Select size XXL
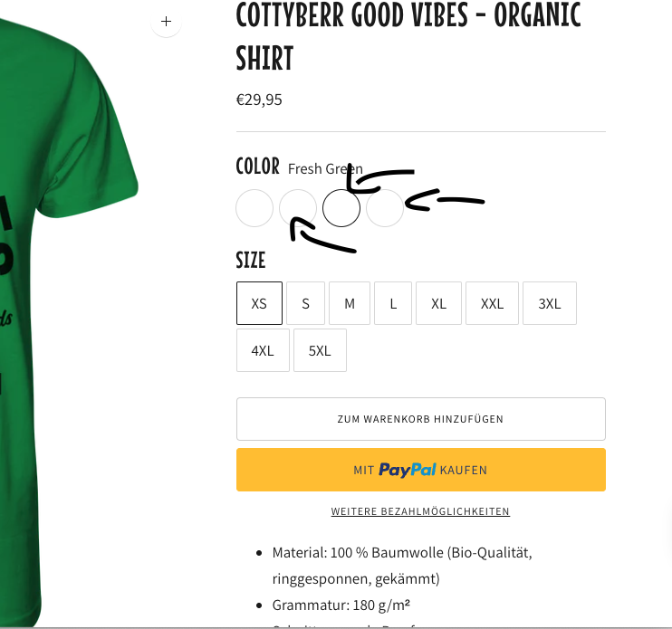Screen dimensions: 672x629 [492, 303]
